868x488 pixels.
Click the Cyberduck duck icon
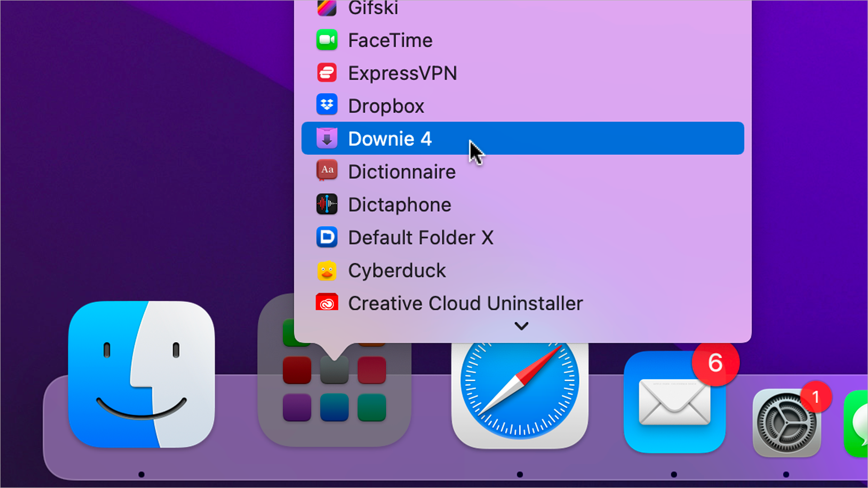[x=327, y=270]
